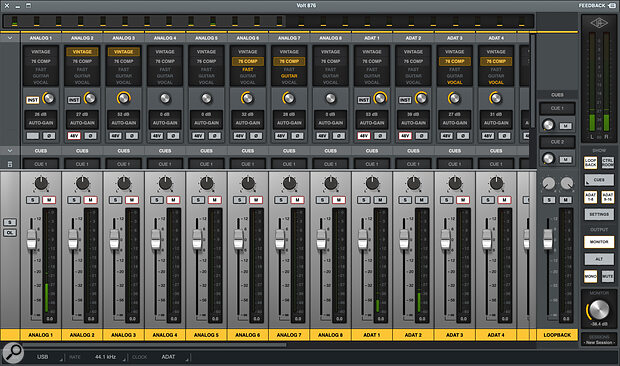Select the ALT output
The height and width of the screenshot is (366, 620).
point(599,259)
